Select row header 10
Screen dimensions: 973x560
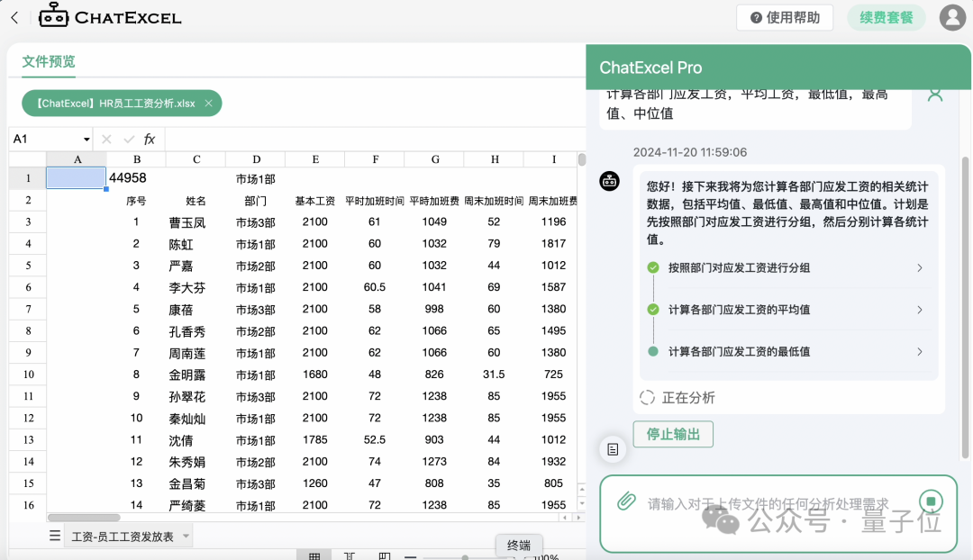(x=28, y=375)
